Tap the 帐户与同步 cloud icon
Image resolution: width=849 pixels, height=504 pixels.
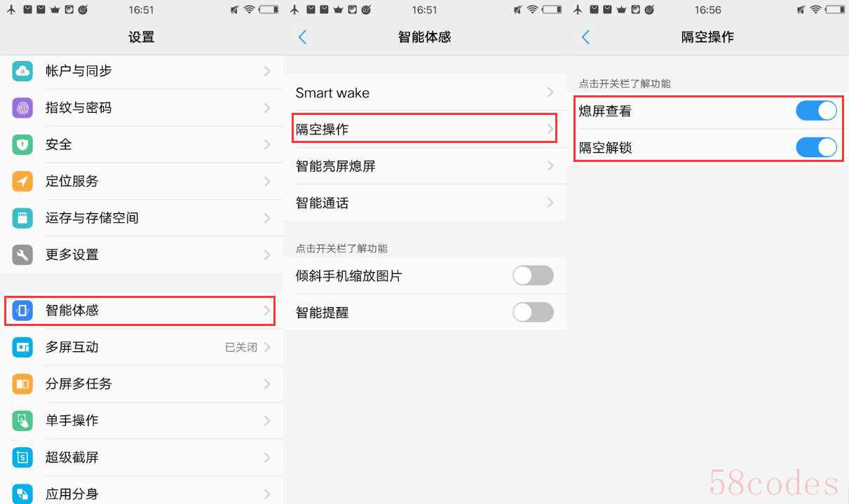22,71
